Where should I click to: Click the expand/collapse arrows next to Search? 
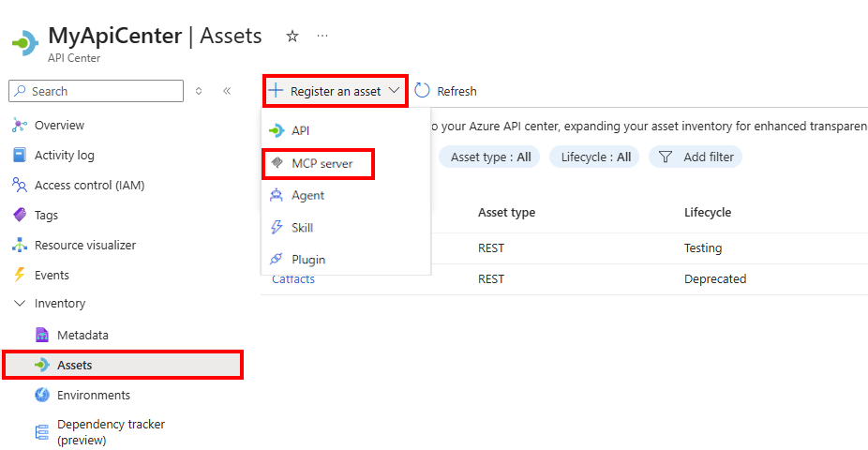coord(199,91)
